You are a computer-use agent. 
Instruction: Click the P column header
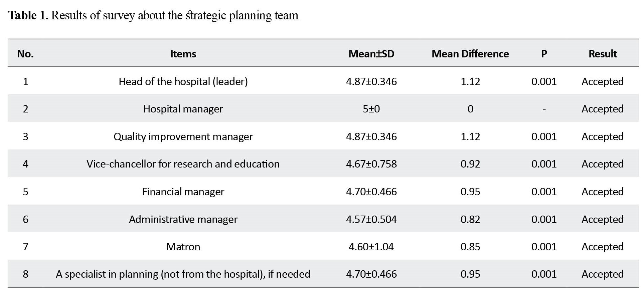pos(544,54)
